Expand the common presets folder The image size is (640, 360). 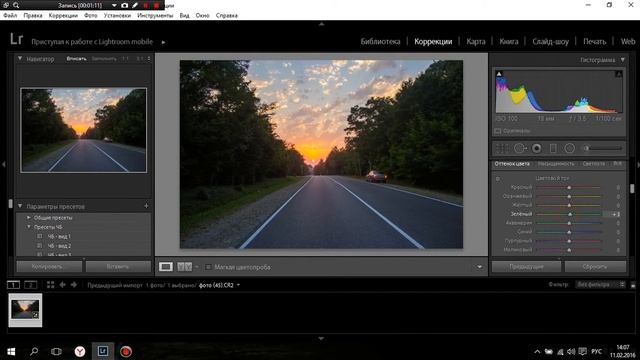(29, 218)
